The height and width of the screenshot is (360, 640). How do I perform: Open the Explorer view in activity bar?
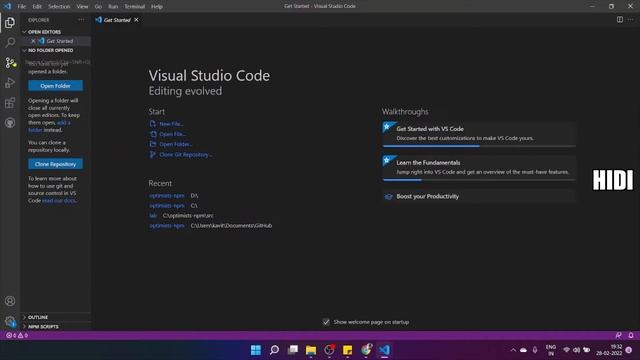coord(10,22)
